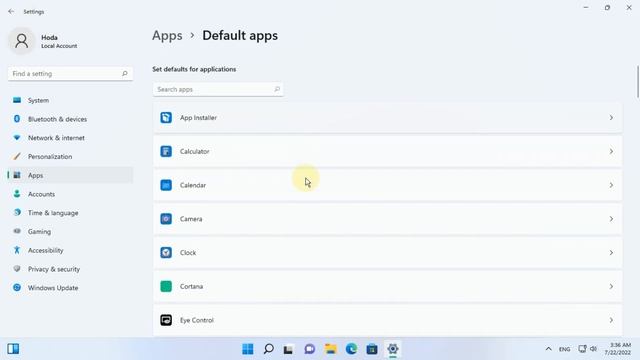The width and height of the screenshot is (640, 360).
Task: Open Microsoft Store from the taskbar
Action: pos(372,349)
